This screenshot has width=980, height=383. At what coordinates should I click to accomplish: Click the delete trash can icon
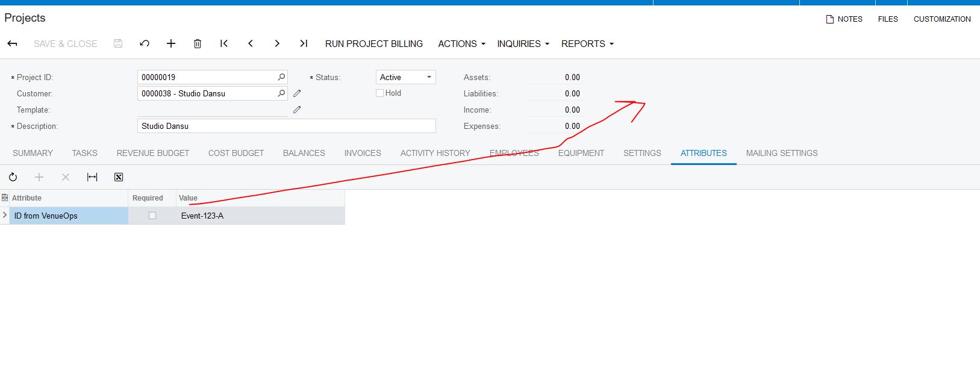198,43
